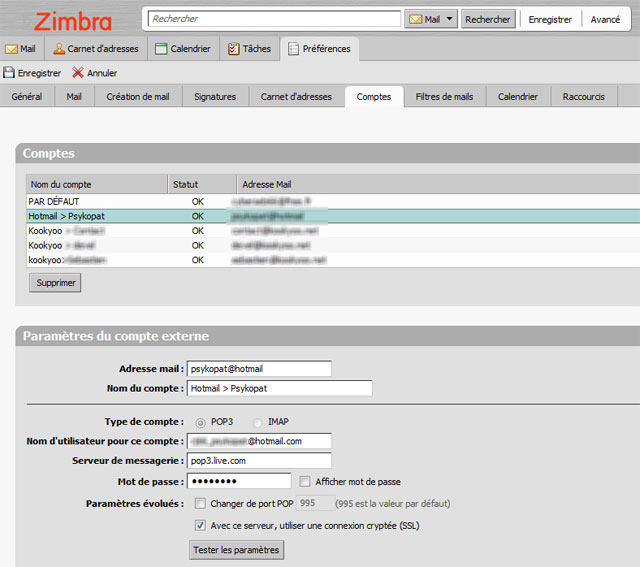Open the Raccourcis tab
Image resolution: width=640 pixels, height=567 pixels.
click(584, 97)
